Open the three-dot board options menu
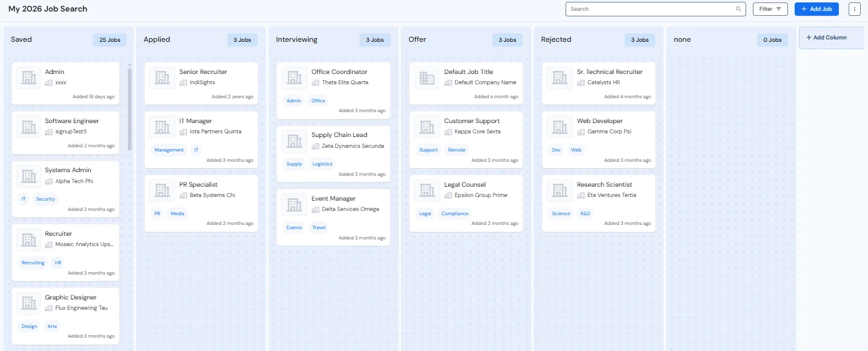 pyautogui.click(x=854, y=8)
